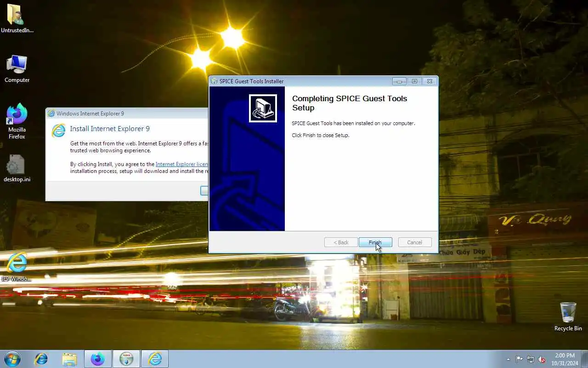Screen dimensions: 588x368
Task: Switch to the Firefox taskbar button
Action: tap(97, 359)
